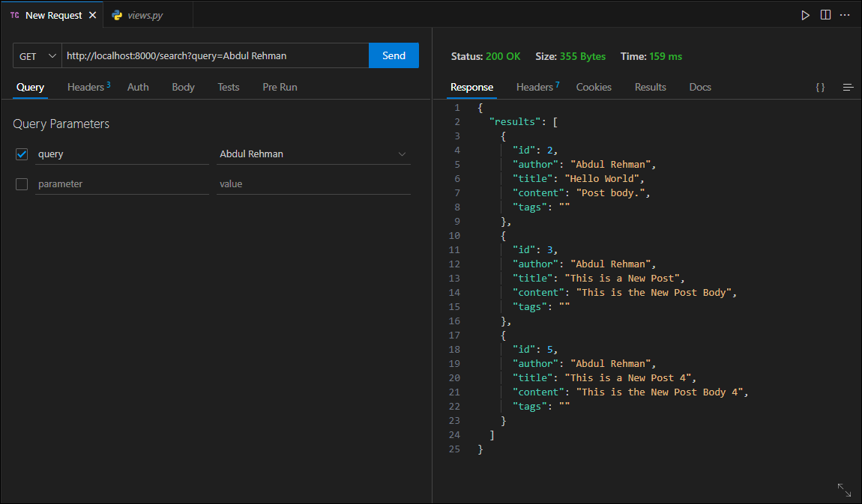The height and width of the screenshot is (504, 862).
Task: Click the Time 159 ms text
Action: click(x=651, y=57)
